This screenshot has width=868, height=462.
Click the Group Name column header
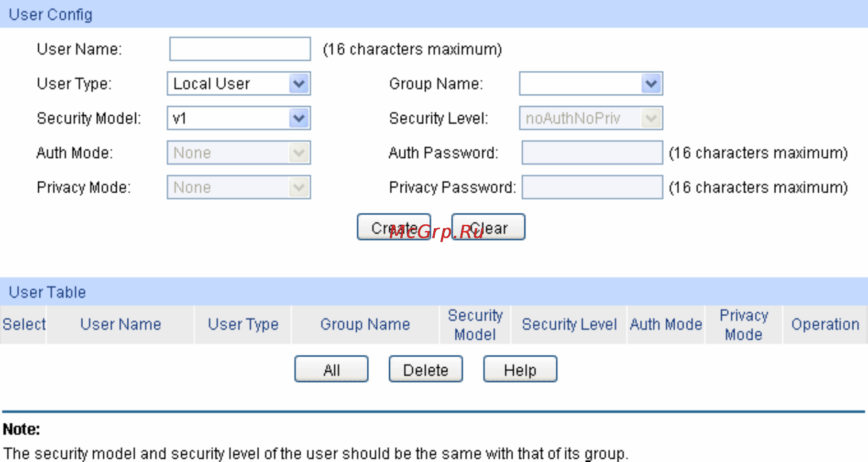(x=365, y=325)
